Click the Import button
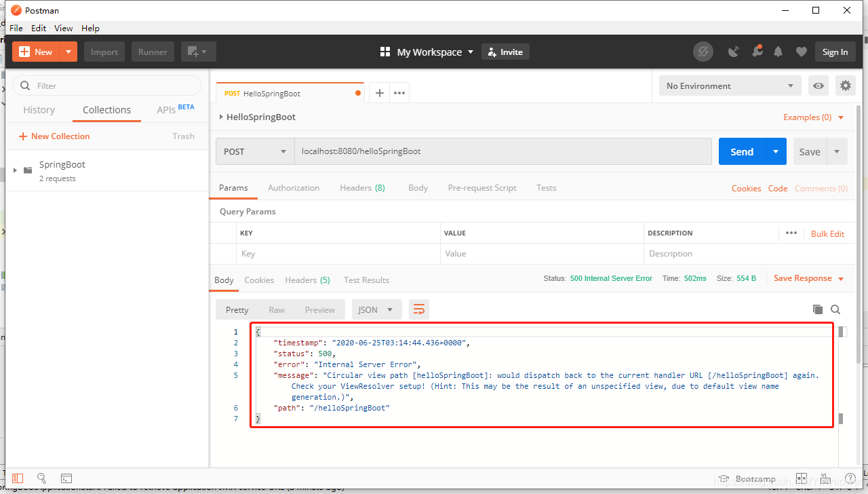Screen dimensions: 868x494 pos(104,52)
